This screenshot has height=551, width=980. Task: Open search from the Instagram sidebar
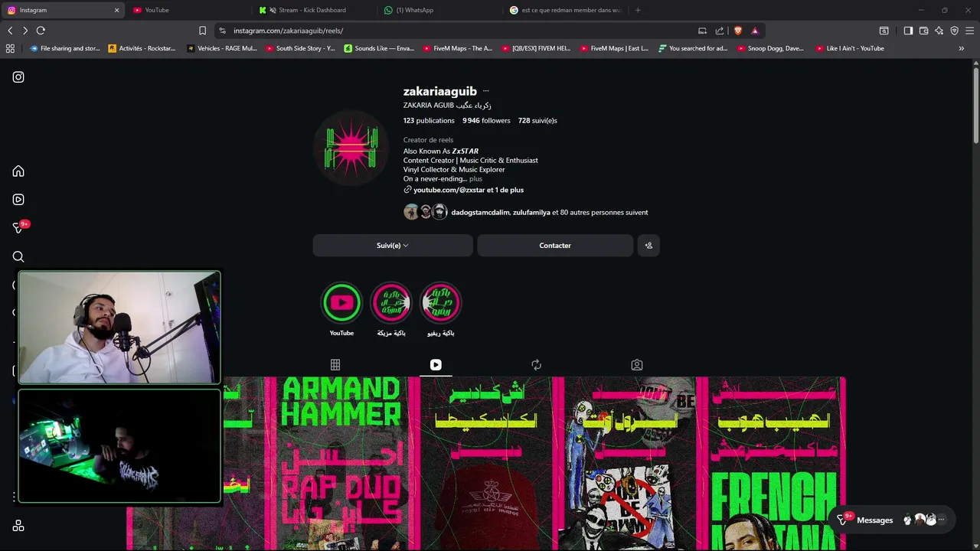click(18, 257)
